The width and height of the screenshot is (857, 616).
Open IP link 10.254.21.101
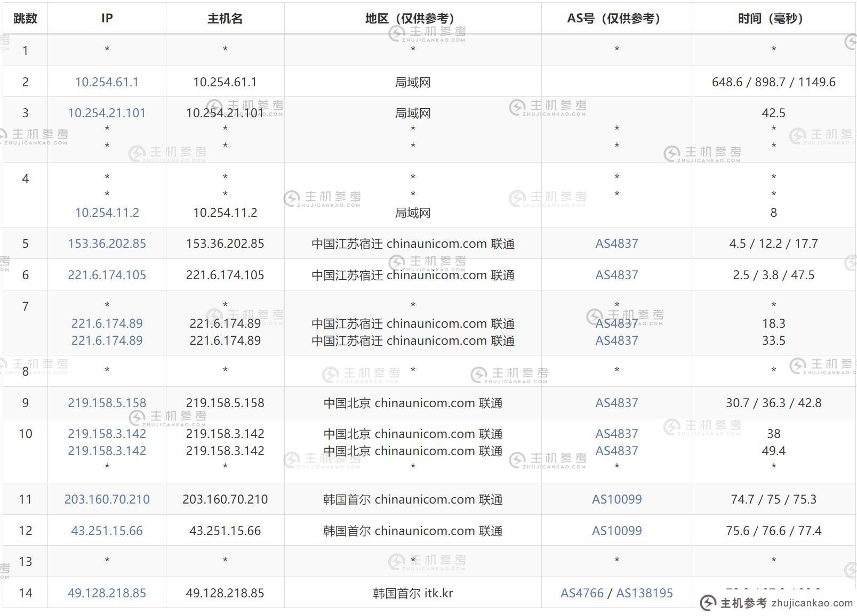(107, 113)
